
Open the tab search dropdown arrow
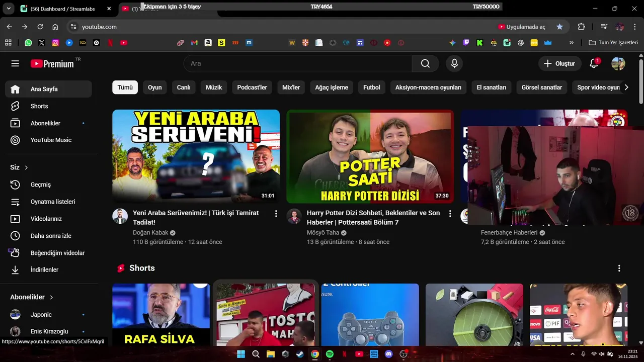(x=9, y=9)
